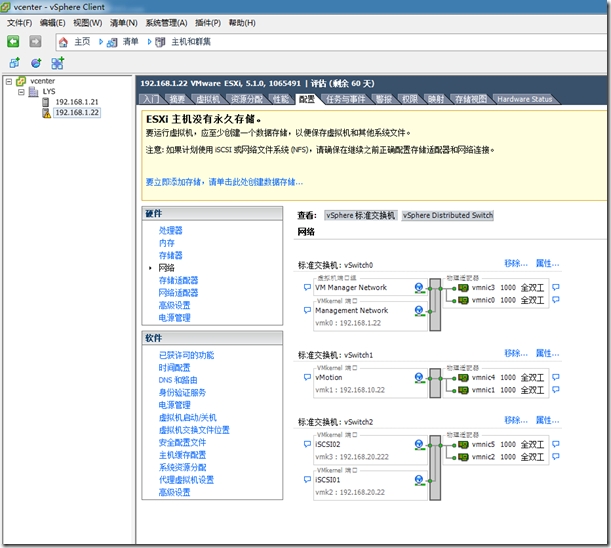Click the vSphere Client title bar icon
The image size is (611, 548).
pos(5,7)
